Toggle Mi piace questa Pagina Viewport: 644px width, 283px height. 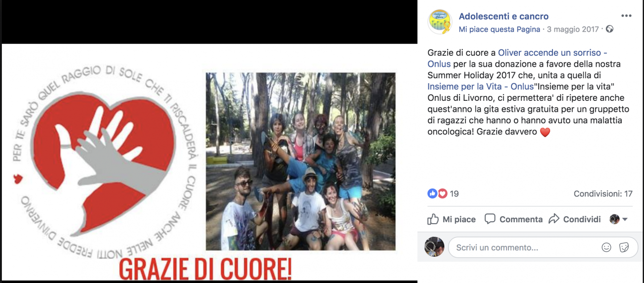coord(499,29)
